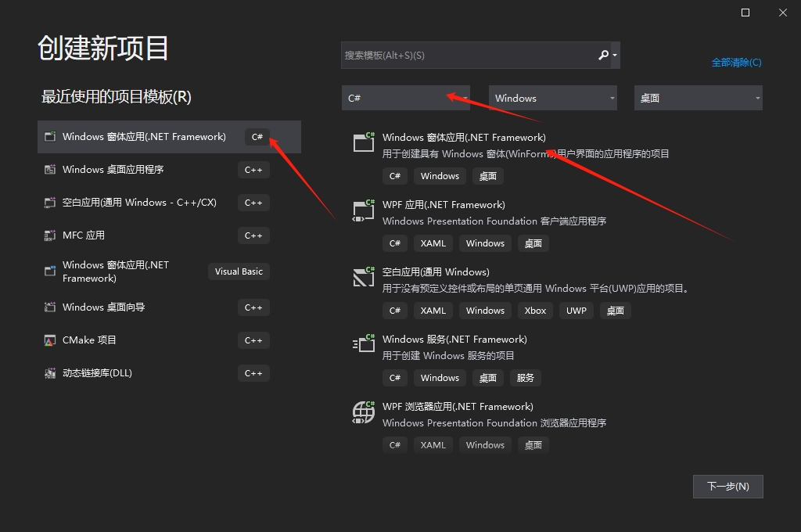Click XAML tag under WPF 浏览器应用
Screen dimensions: 801x532
pyautogui.click(x=433, y=445)
